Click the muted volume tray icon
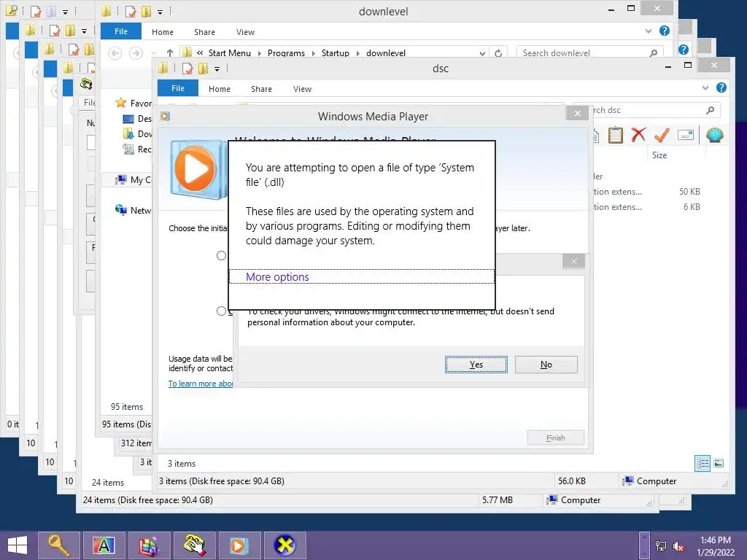This screenshot has width=747, height=560. pos(678,546)
